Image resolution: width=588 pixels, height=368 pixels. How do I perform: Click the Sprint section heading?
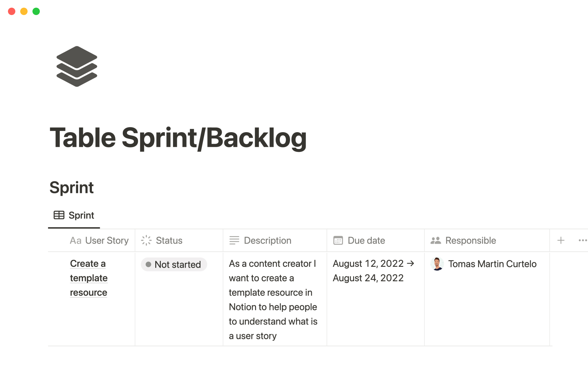(x=71, y=187)
